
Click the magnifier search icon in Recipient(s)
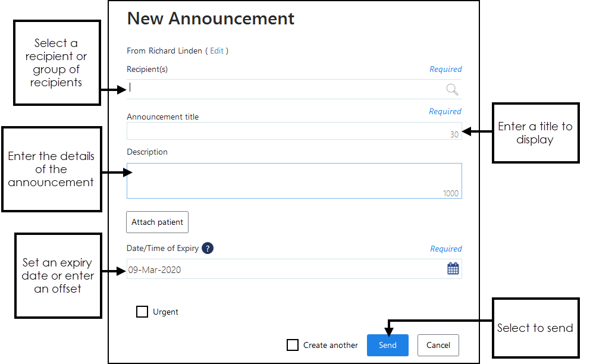click(452, 89)
